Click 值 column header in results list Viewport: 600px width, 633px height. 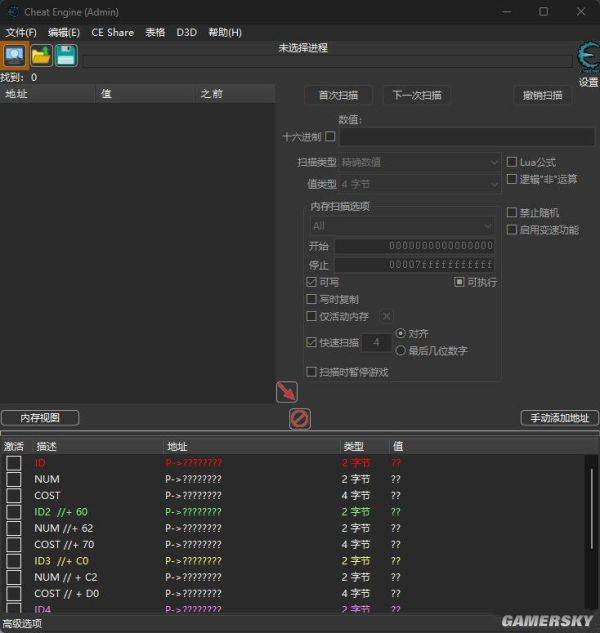[145, 94]
